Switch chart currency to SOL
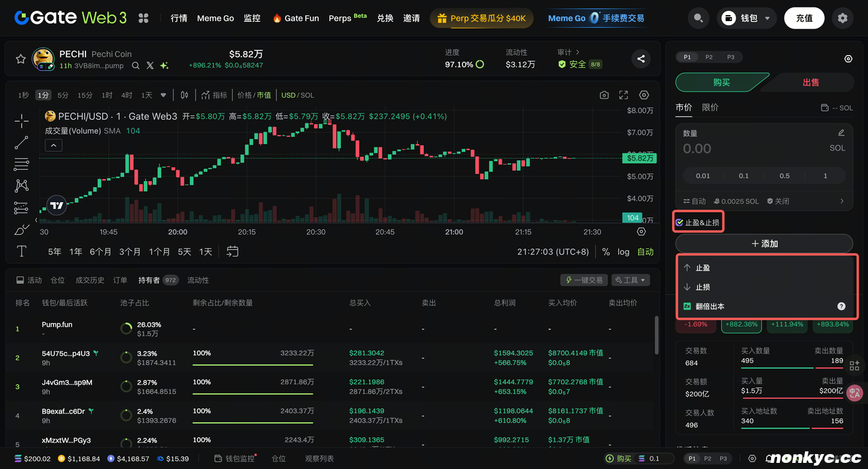The image size is (868, 469). tap(307, 95)
